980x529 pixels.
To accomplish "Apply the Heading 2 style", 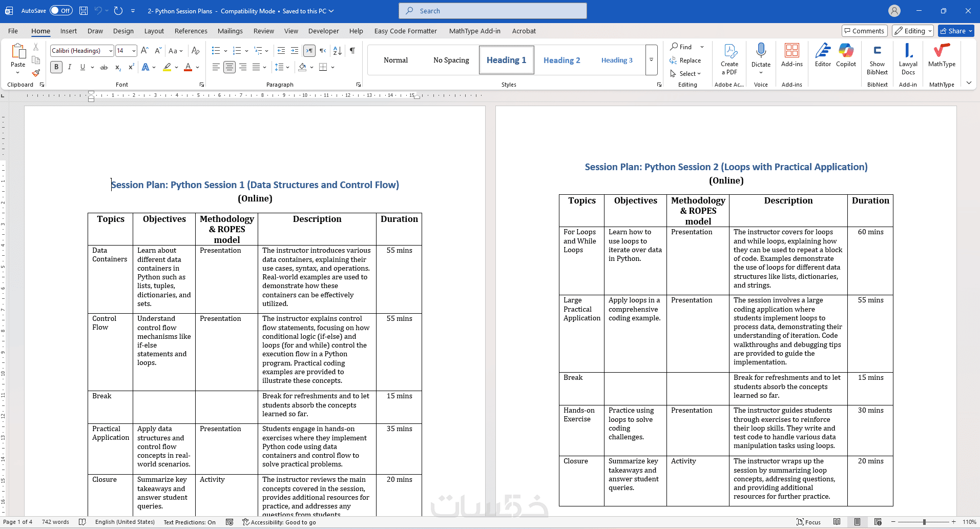I will pos(562,60).
